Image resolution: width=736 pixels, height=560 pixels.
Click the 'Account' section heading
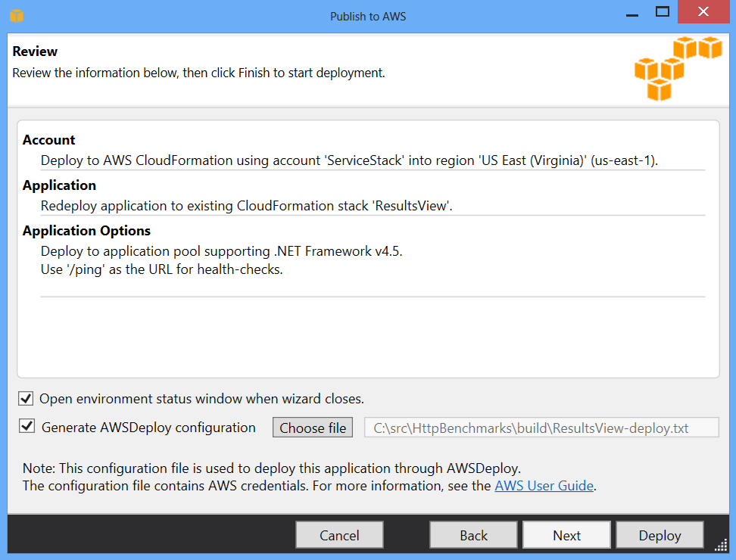coord(48,139)
